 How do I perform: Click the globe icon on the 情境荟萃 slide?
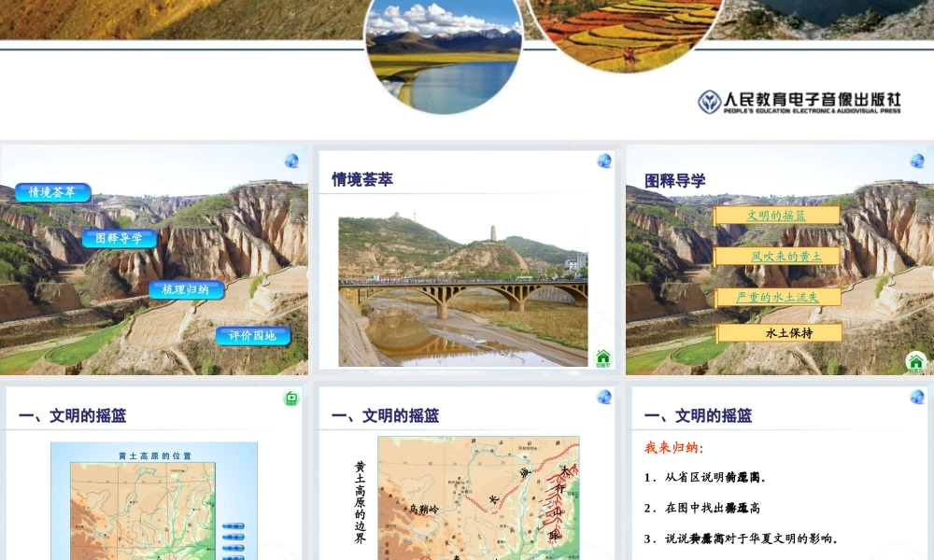click(604, 161)
